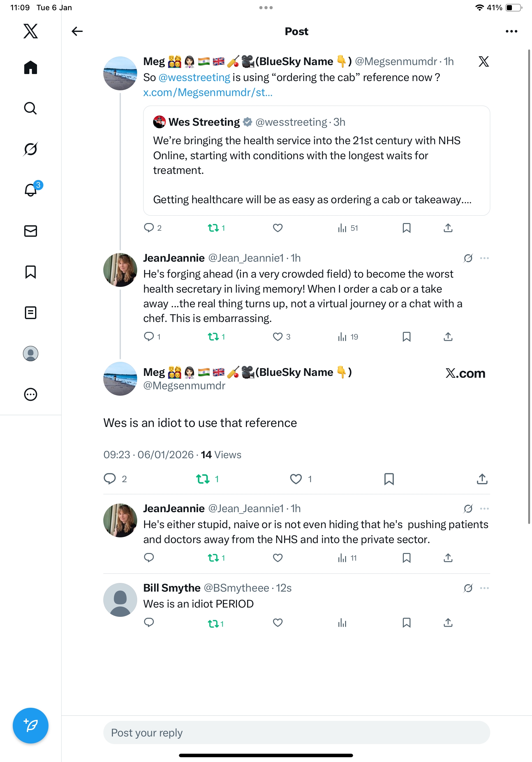The image size is (532, 762).
Task: Open the More menu in sidebar
Action: point(31,394)
